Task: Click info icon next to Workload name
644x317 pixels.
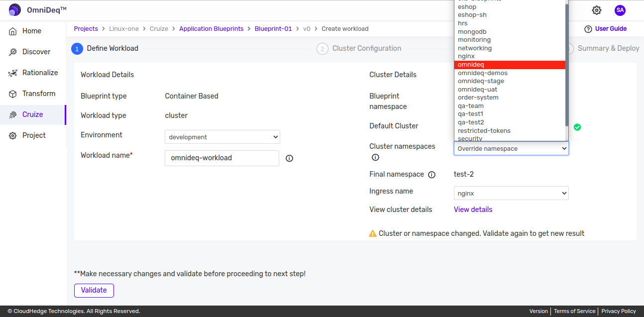Action: (x=290, y=158)
